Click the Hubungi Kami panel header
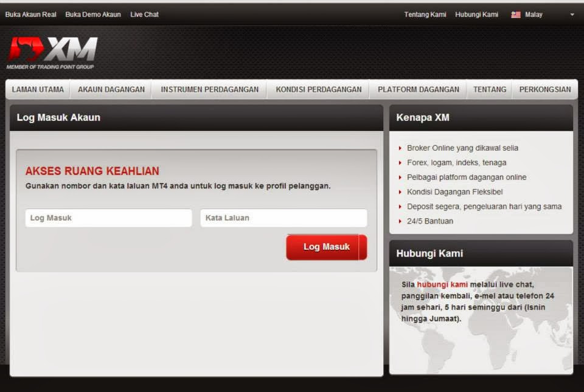 [x=481, y=253]
